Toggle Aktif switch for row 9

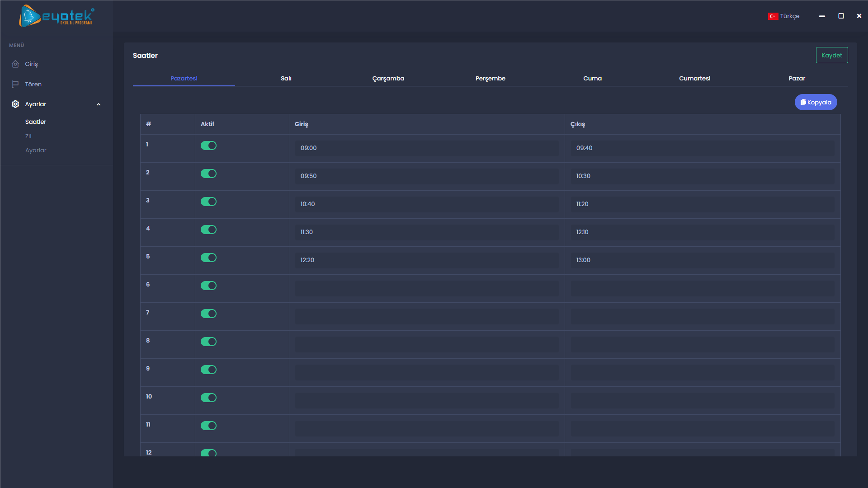[208, 370]
